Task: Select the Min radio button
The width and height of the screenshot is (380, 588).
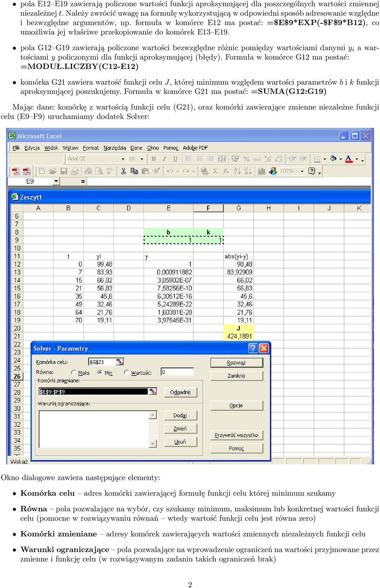Action: 100,372
